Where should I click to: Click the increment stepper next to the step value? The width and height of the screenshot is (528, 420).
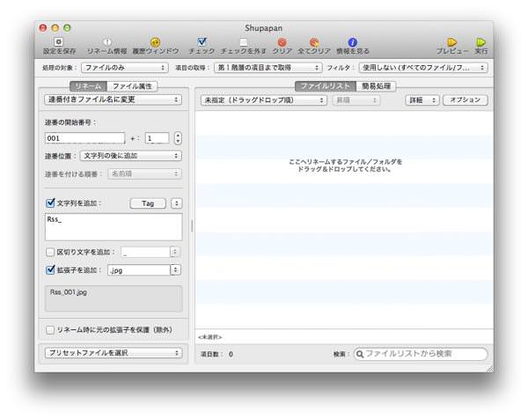[178, 138]
